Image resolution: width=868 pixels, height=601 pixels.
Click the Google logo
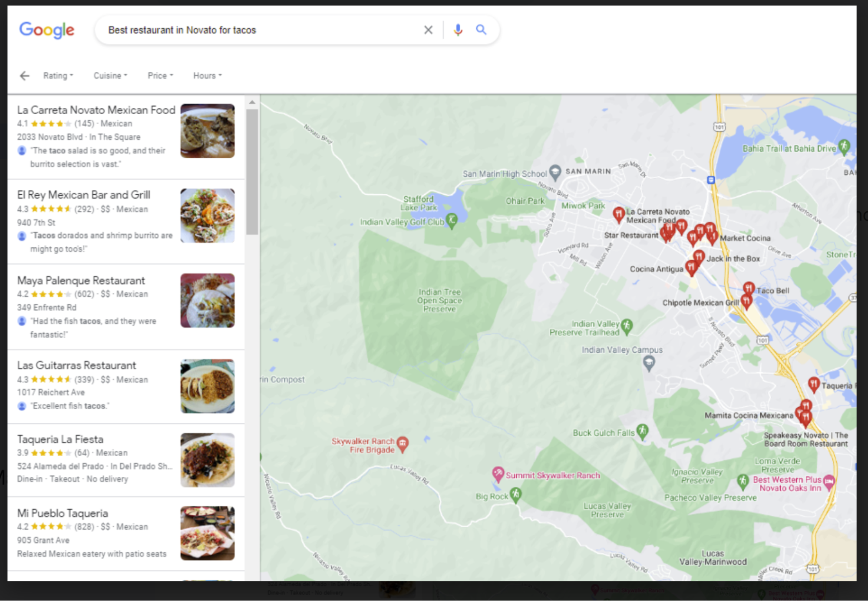[x=47, y=30]
